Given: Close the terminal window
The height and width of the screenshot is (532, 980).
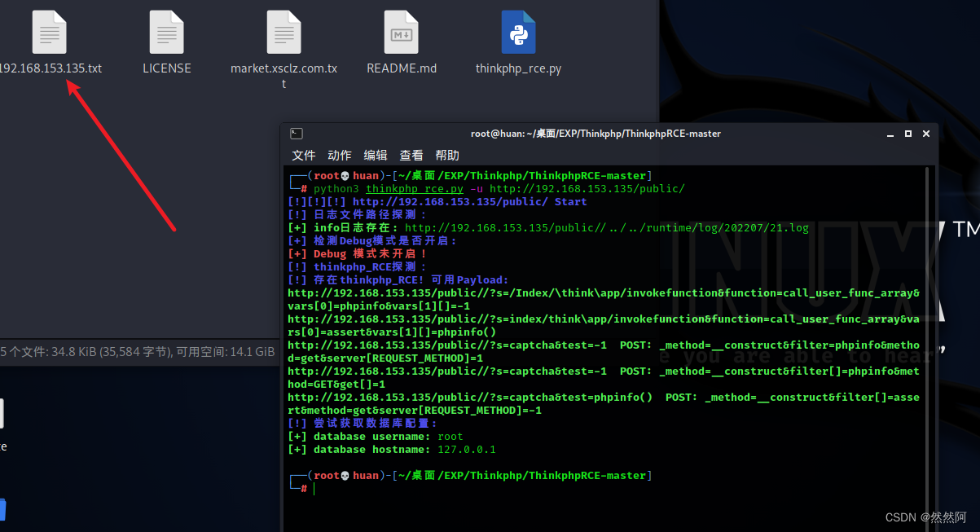Looking at the screenshot, I should pyautogui.click(x=926, y=134).
